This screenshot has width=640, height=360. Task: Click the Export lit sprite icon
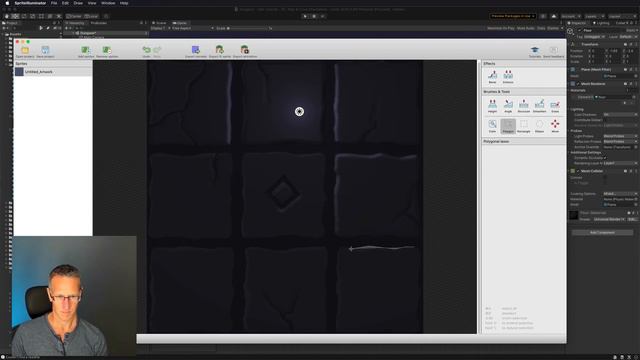[220, 51]
